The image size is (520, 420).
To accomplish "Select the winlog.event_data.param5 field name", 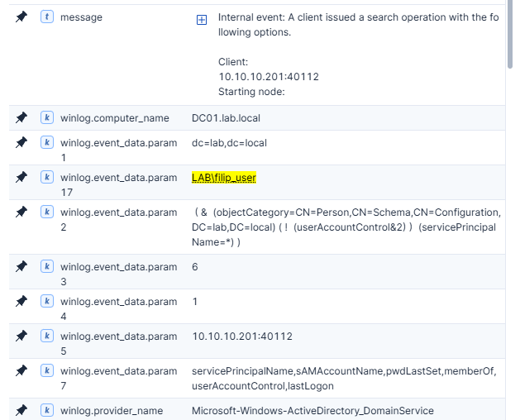I will point(118,343).
